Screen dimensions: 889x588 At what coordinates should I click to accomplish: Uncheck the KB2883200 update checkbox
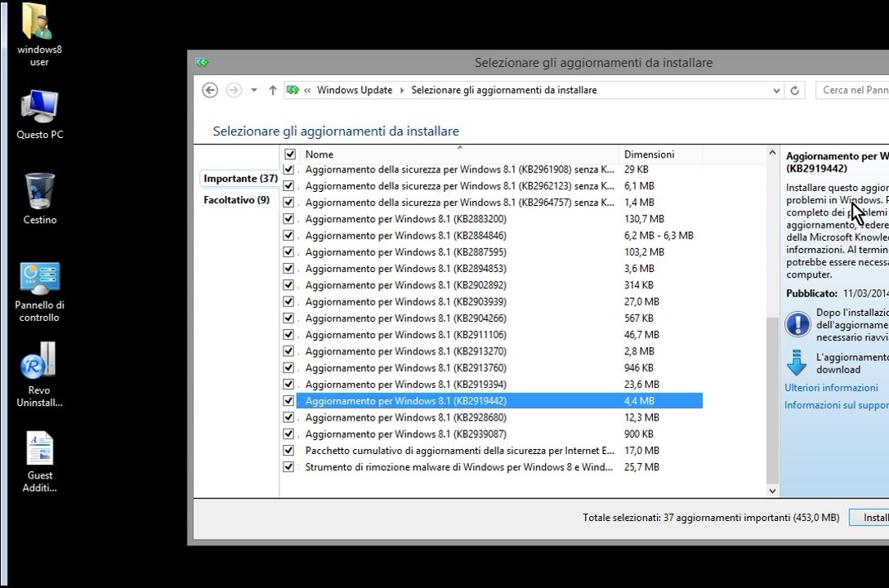(288, 219)
